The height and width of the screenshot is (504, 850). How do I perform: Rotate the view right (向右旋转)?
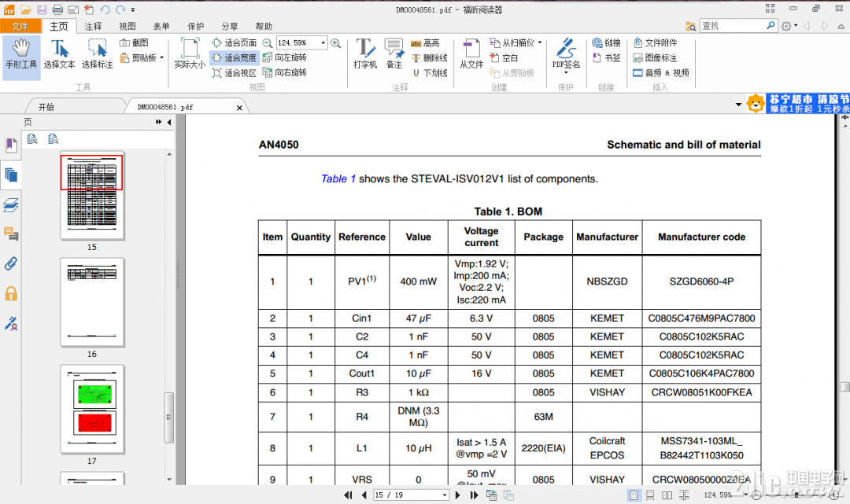click(285, 72)
